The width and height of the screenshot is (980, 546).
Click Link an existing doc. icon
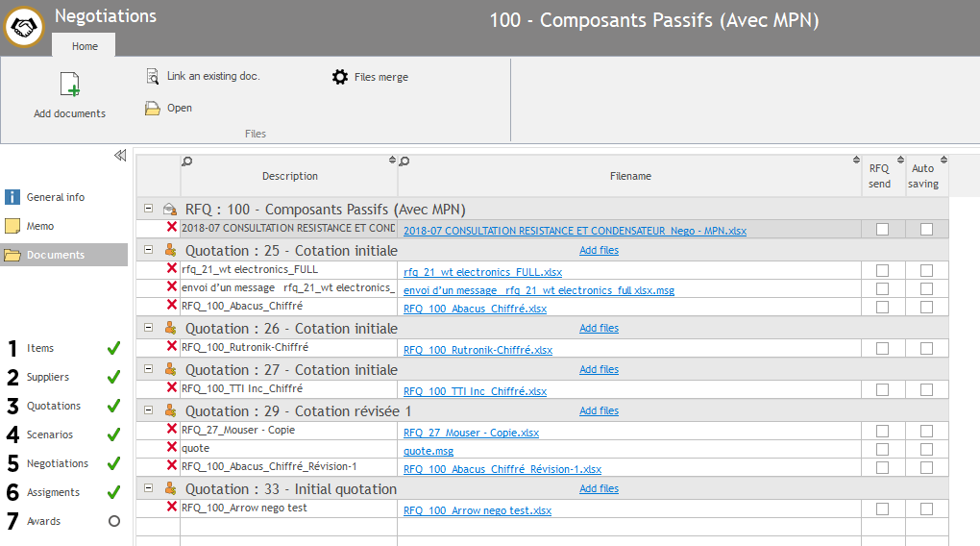152,76
